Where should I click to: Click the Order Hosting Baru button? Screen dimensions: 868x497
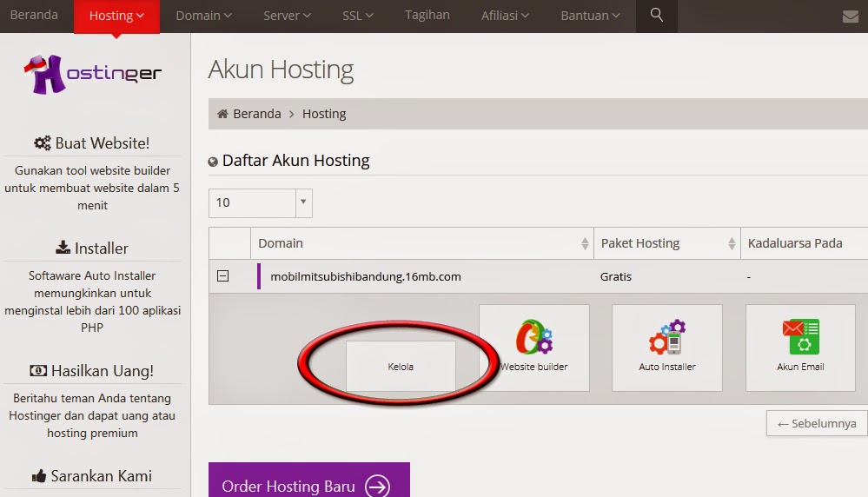click(x=309, y=480)
